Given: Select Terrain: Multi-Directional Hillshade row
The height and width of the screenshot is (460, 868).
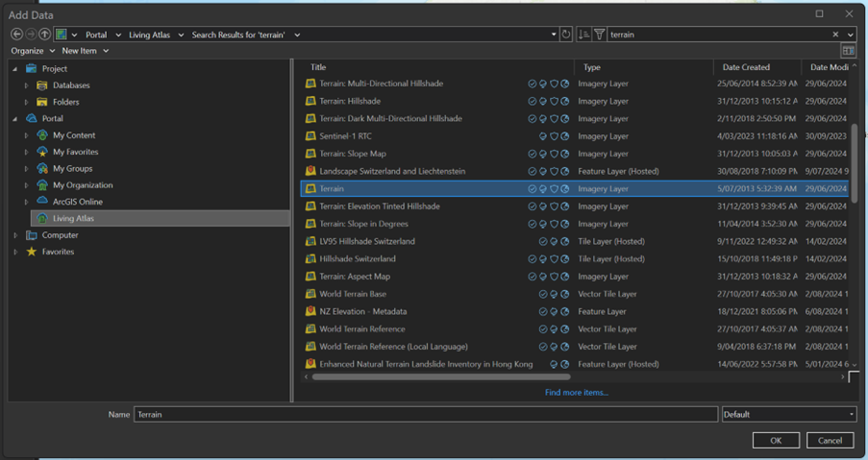Looking at the screenshot, I should (574, 84).
